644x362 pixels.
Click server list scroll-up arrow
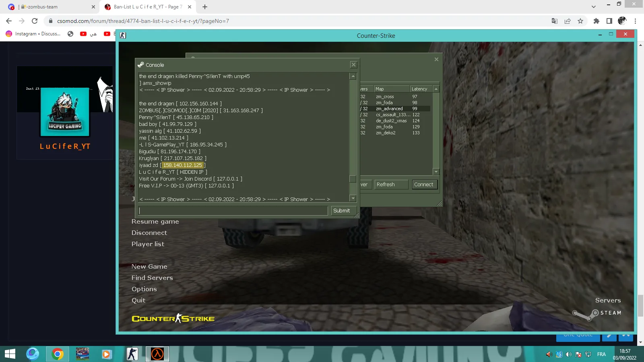pyautogui.click(x=436, y=89)
